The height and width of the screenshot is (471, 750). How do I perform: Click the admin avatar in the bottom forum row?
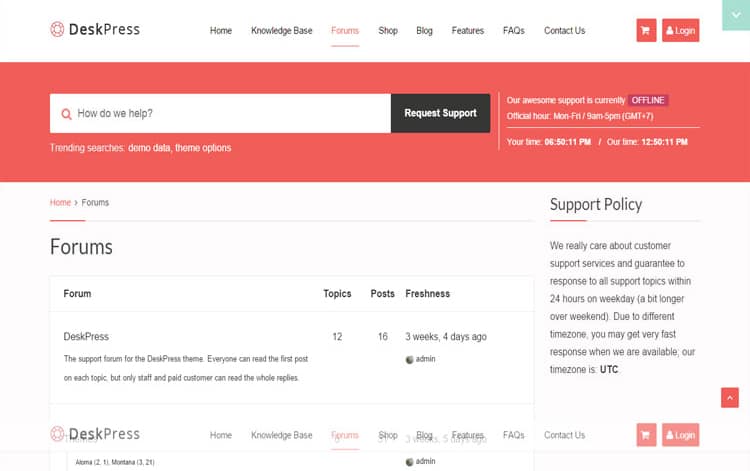click(409, 462)
